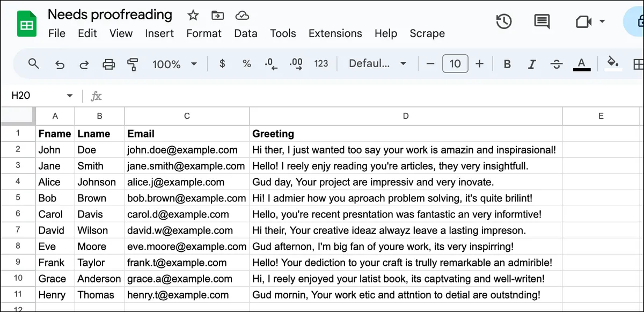
Task: Decrease font size with minus button
Action: (430, 64)
